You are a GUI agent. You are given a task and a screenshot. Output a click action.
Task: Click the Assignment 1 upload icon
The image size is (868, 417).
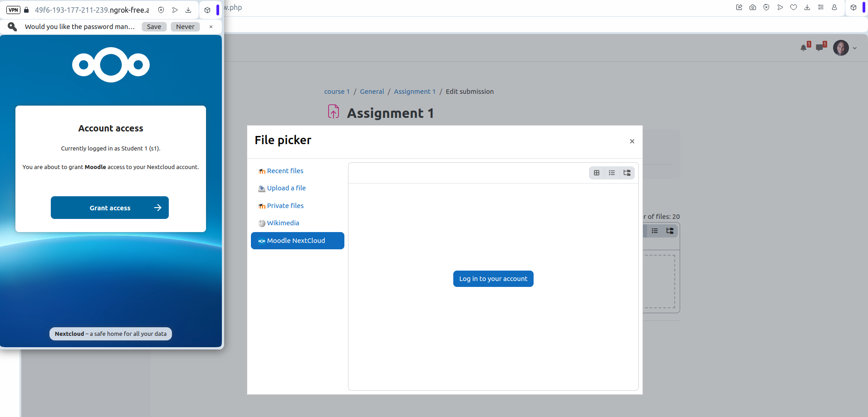click(x=333, y=112)
